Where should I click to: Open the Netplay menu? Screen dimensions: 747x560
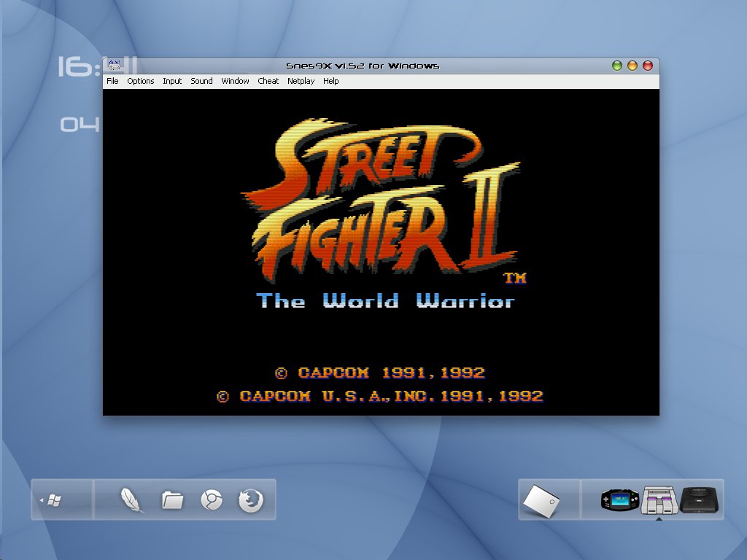coord(301,81)
